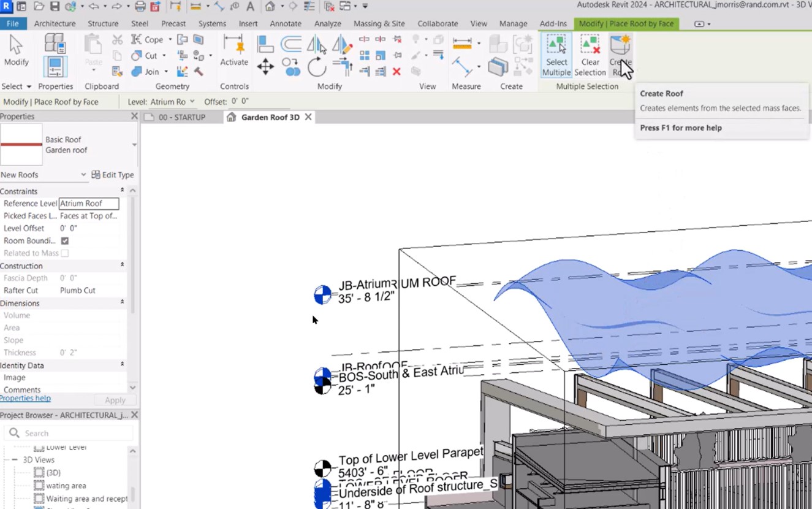The width and height of the screenshot is (812, 509).
Task: Click Select Multiple button
Action: [556, 56]
